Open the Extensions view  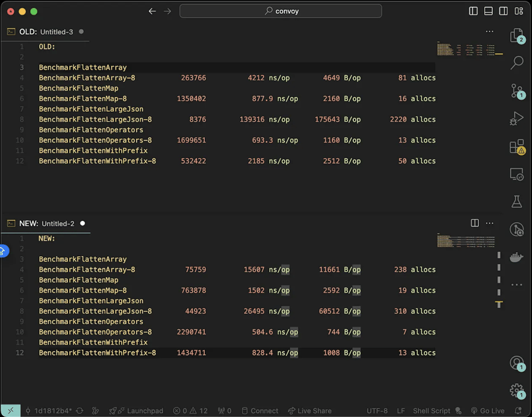516,146
